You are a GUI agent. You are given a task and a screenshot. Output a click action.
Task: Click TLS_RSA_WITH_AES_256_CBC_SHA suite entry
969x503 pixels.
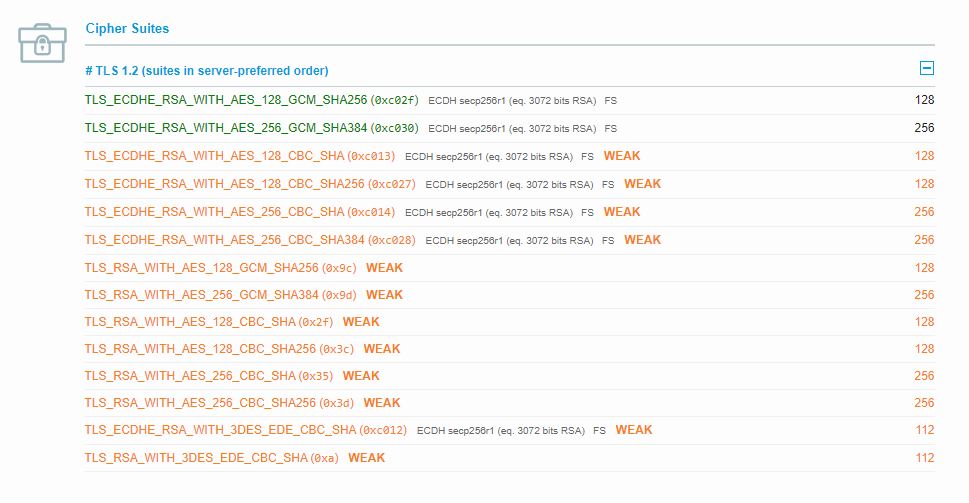[190, 376]
